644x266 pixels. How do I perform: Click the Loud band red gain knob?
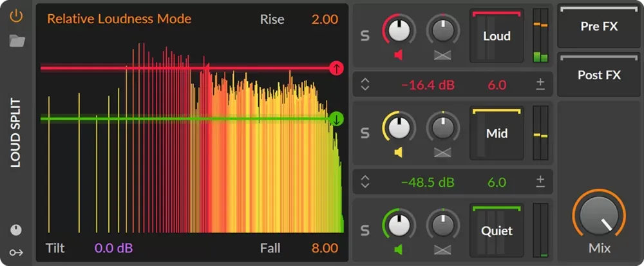tap(399, 30)
